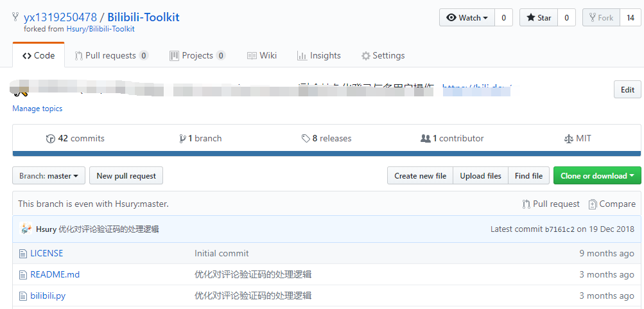This screenshot has height=309, width=644.
Task: Click the blue language bar
Action: point(327,154)
